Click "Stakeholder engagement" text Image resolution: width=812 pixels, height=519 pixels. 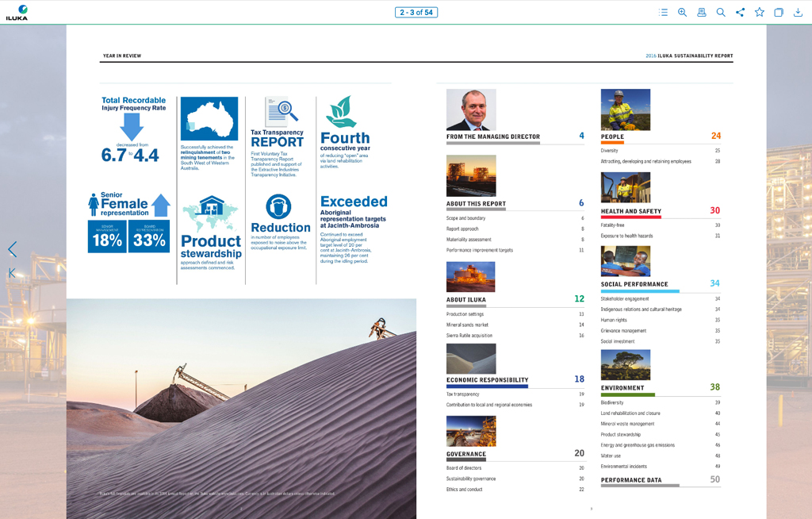pyautogui.click(x=625, y=298)
